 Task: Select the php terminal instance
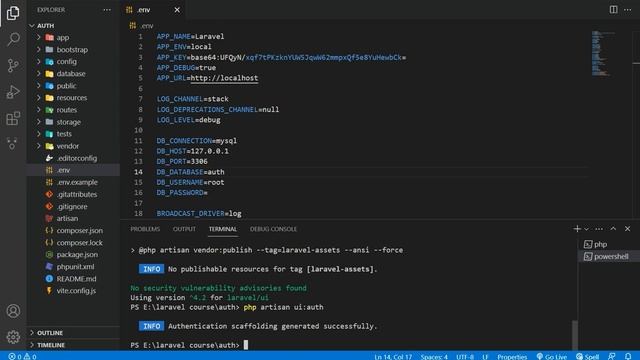609,244
